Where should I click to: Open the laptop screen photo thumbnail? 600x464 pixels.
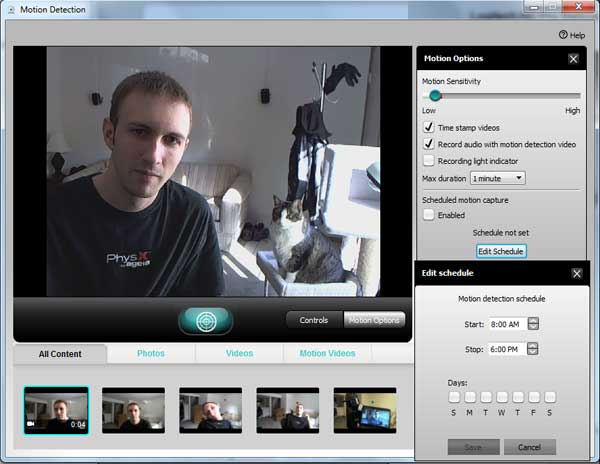(x=365, y=410)
